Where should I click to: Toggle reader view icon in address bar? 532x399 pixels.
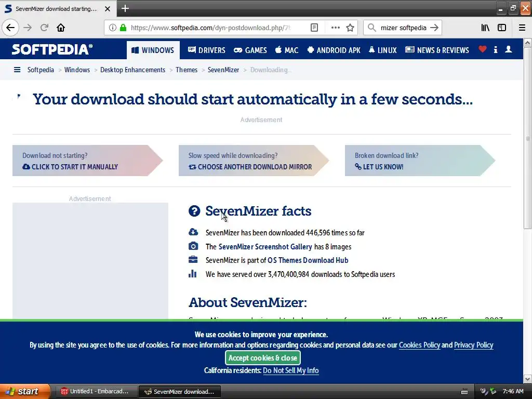pyautogui.click(x=314, y=28)
